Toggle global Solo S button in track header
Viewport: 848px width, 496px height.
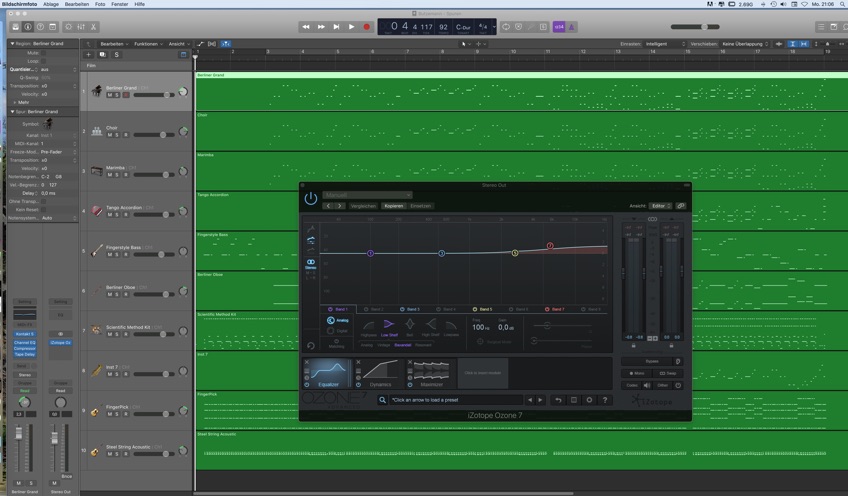coord(116,55)
